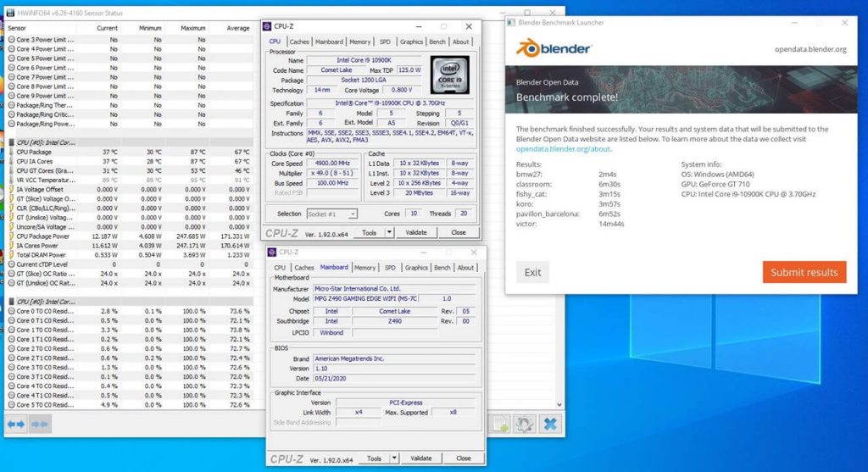Click HWiNFO log file icon with green plus
Screen dimensions: 868x472
[x=501, y=425]
